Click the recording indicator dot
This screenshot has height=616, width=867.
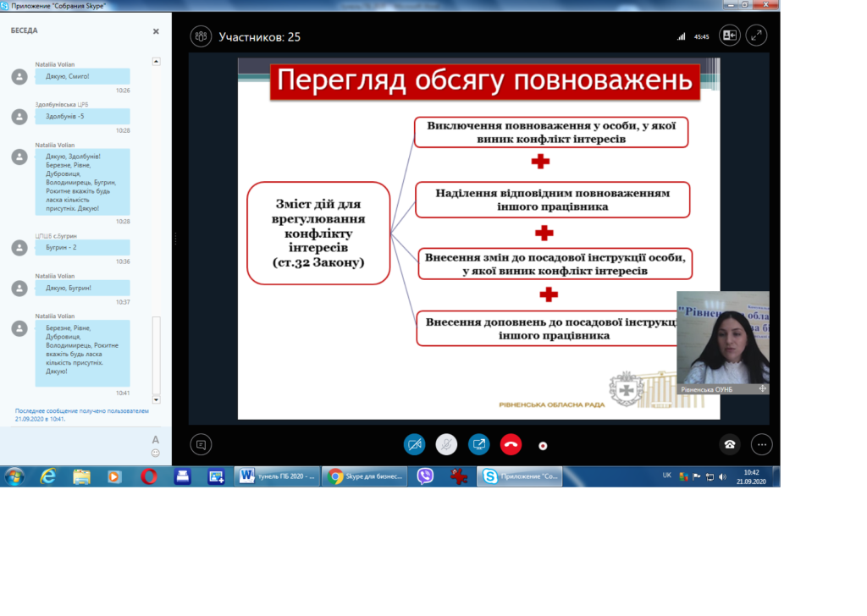pos(543,446)
